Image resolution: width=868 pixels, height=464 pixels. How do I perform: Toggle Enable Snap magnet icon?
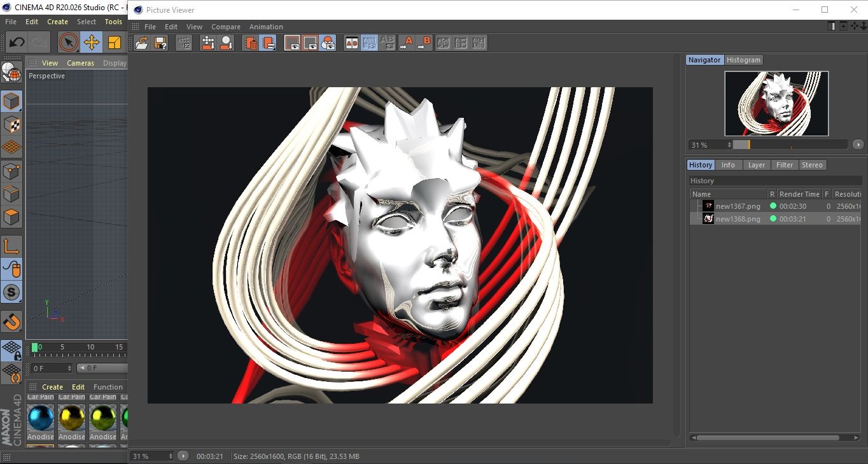11,322
